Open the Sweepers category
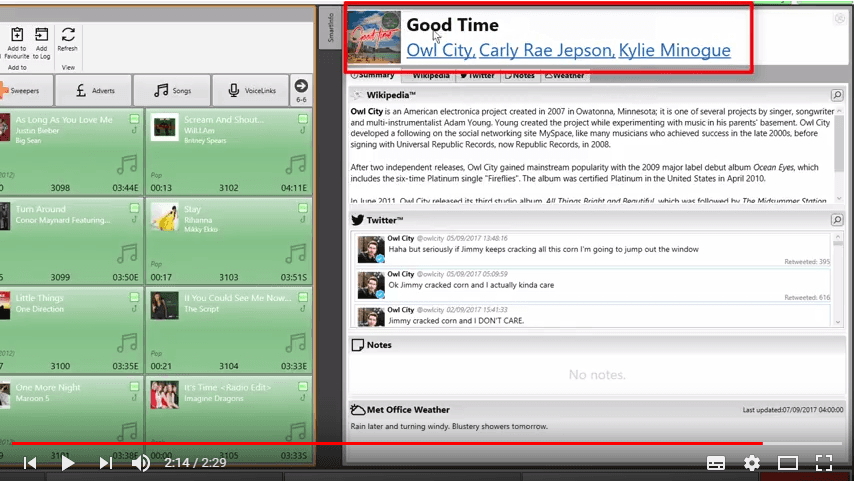 click(x=25, y=90)
